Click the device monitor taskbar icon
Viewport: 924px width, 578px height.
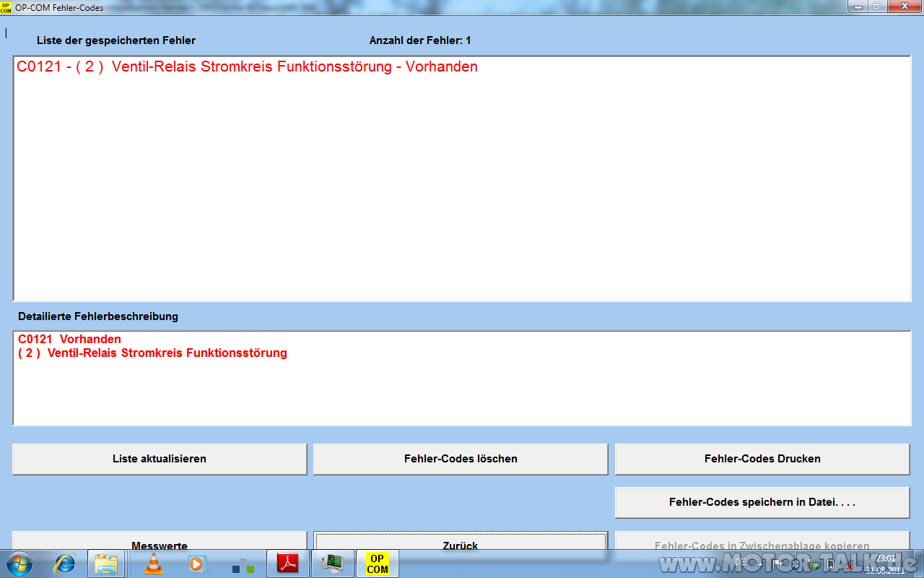tap(333, 564)
